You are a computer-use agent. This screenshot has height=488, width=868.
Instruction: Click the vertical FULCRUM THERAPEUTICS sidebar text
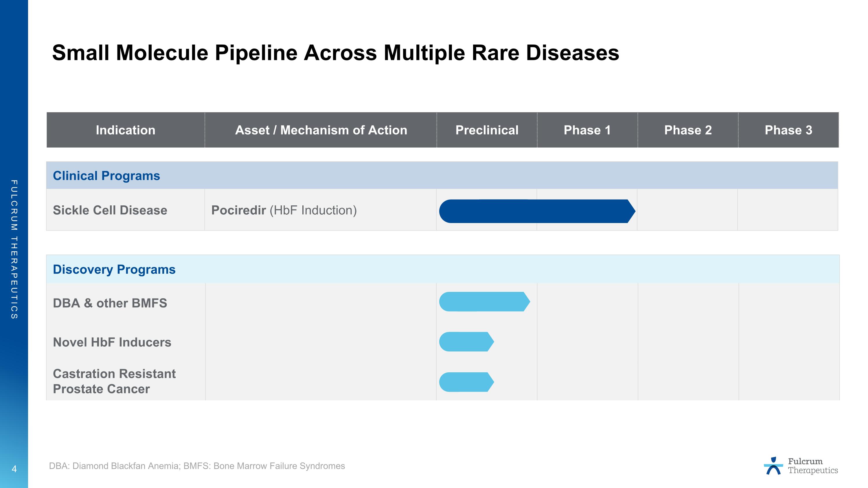pos(14,249)
